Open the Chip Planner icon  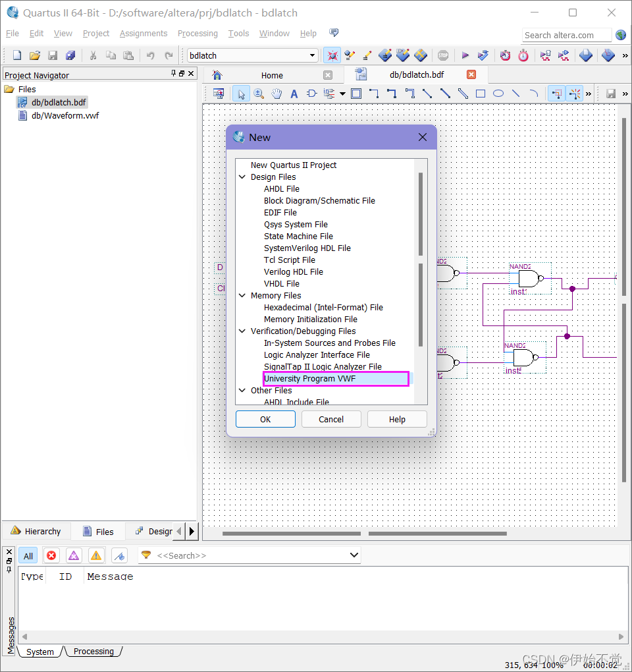[421, 55]
